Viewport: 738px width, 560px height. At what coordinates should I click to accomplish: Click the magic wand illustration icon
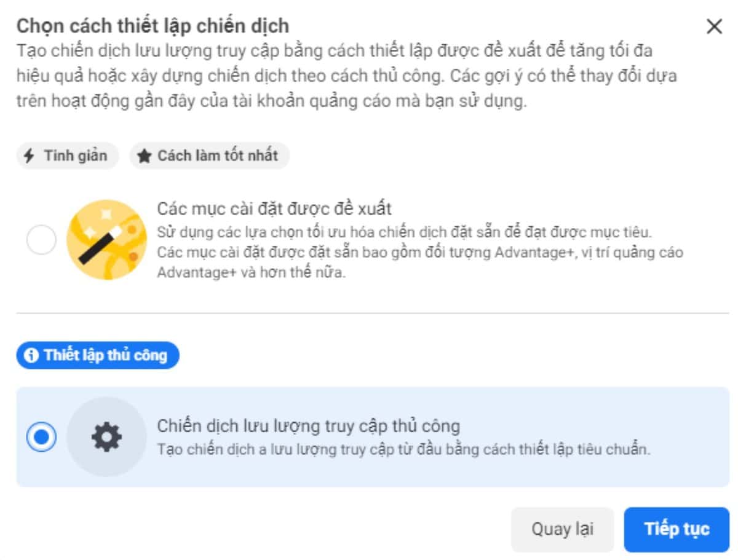[106, 240]
